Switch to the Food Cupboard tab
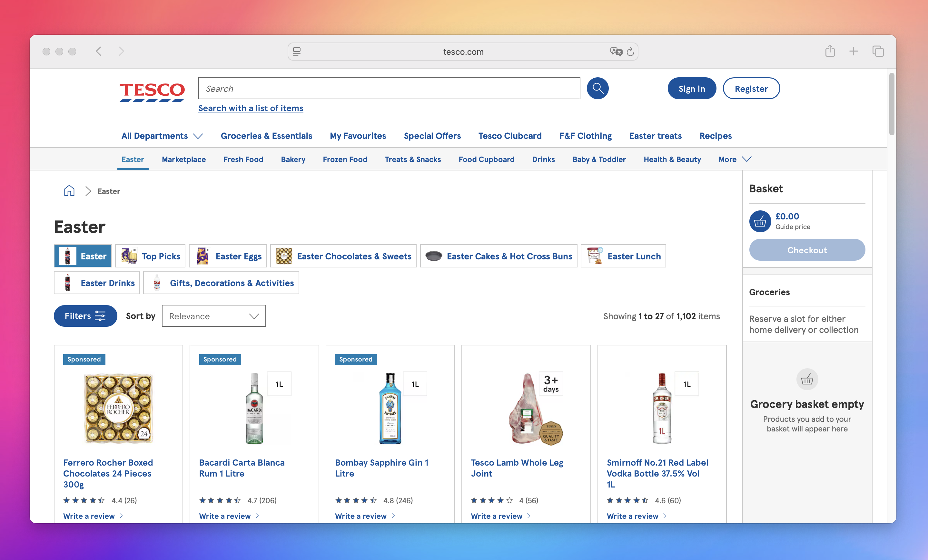Screen dimensions: 928x560 (486, 159)
